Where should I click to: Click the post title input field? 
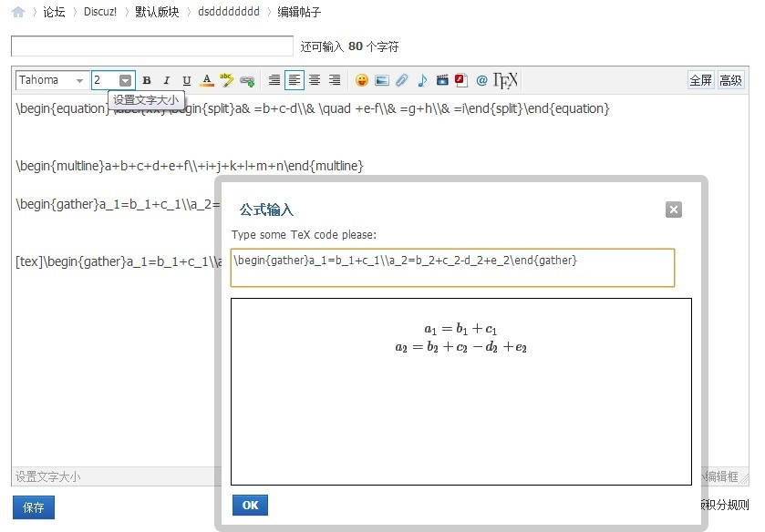pyautogui.click(x=152, y=46)
